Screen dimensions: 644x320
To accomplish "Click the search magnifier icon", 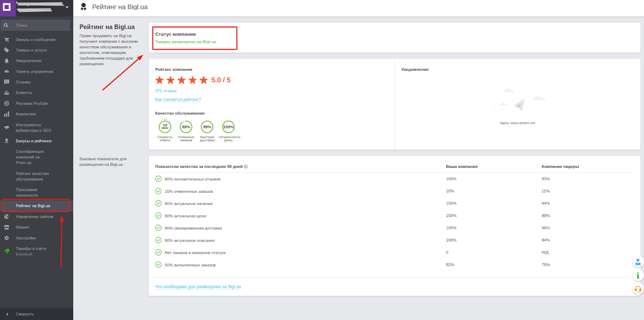I will (x=6, y=25).
